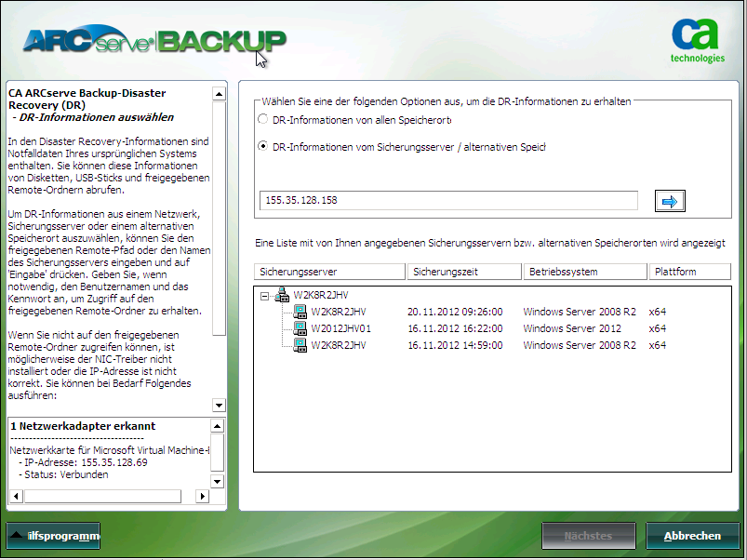
Task: Open the Hilfsprogramm menu
Action: (x=53, y=536)
